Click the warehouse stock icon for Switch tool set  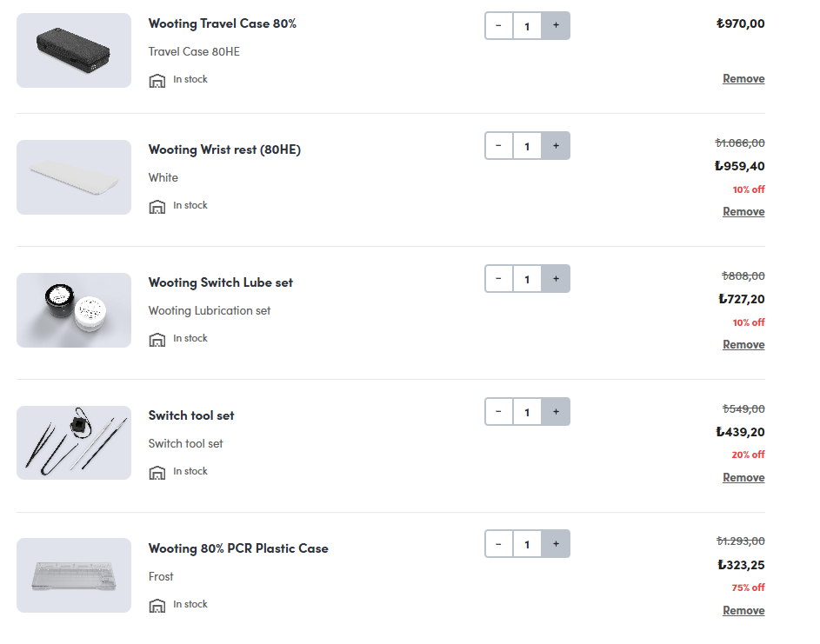[x=157, y=473]
